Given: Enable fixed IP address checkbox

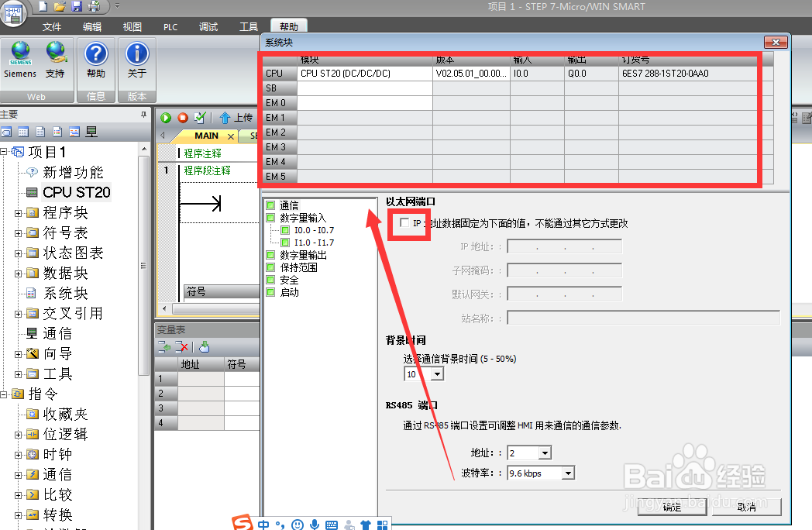Looking at the screenshot, I should coord(404,223).
